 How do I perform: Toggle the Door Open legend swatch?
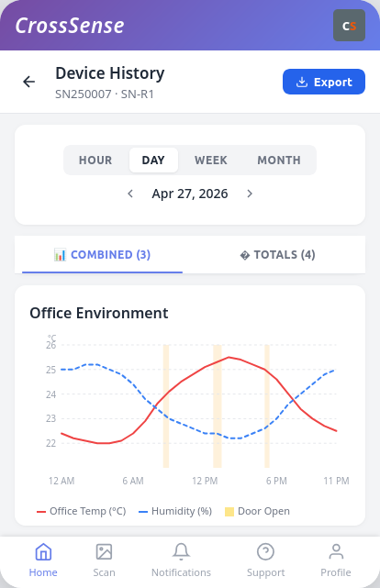coord(229,512)
